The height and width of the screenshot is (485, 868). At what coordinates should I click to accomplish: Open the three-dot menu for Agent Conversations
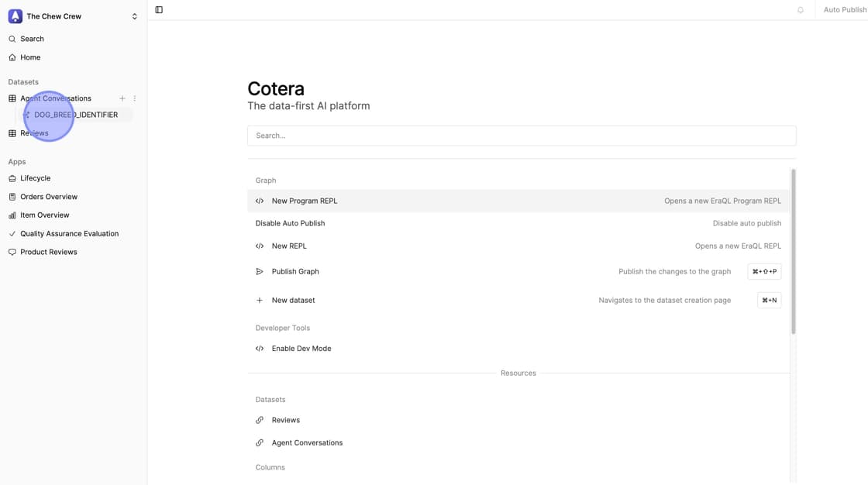(135, 98)
